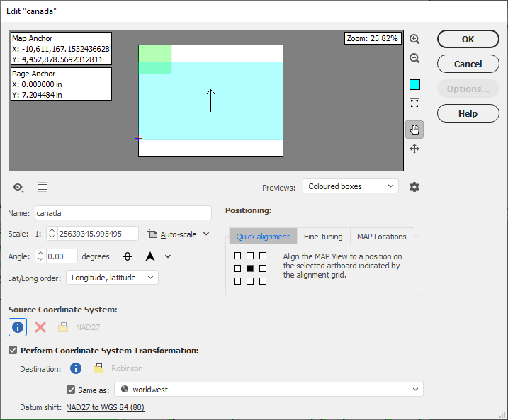Select the four-arrow move tool
Screen dimensions: 508x420
pyautogui.click(x=414, y=149)
